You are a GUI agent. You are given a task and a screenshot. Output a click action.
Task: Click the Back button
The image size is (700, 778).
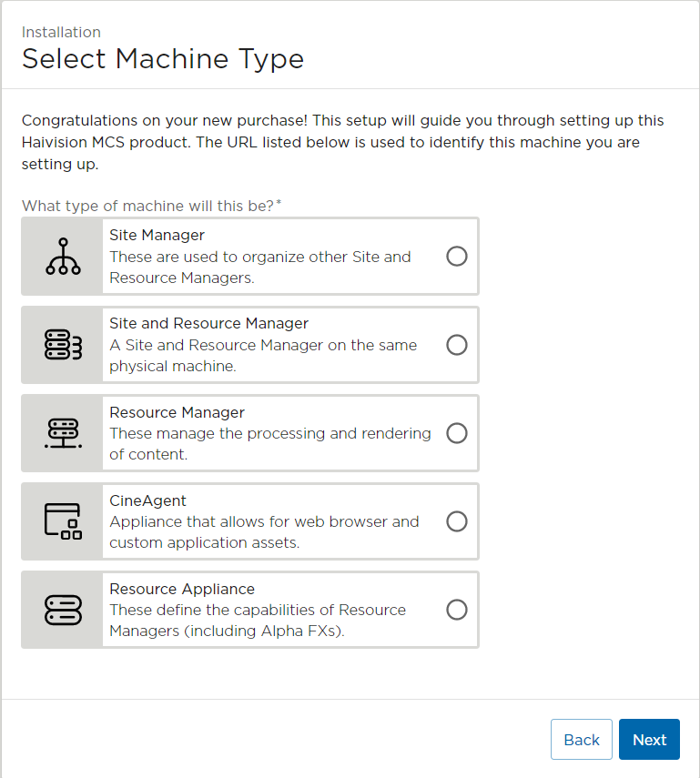pos(581,739)
